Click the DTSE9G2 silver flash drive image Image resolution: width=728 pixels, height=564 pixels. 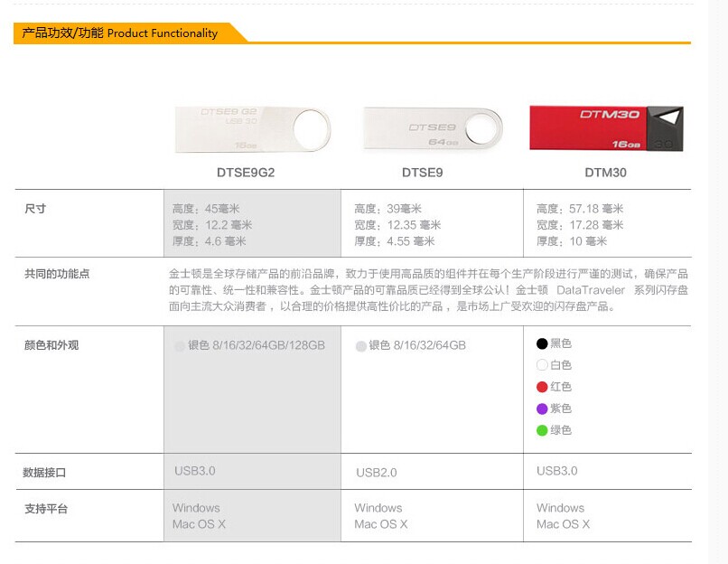pos(253,129)
